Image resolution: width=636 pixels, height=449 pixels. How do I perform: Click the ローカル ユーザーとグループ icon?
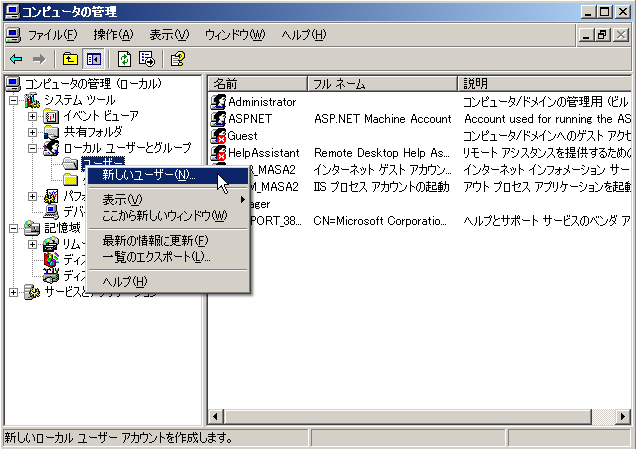[51, 148]
